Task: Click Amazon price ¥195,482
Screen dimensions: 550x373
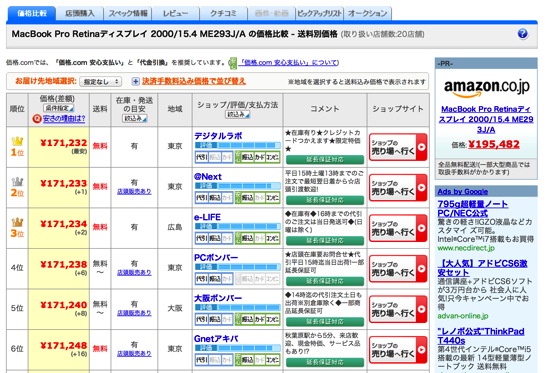Action: coord(494,144)
